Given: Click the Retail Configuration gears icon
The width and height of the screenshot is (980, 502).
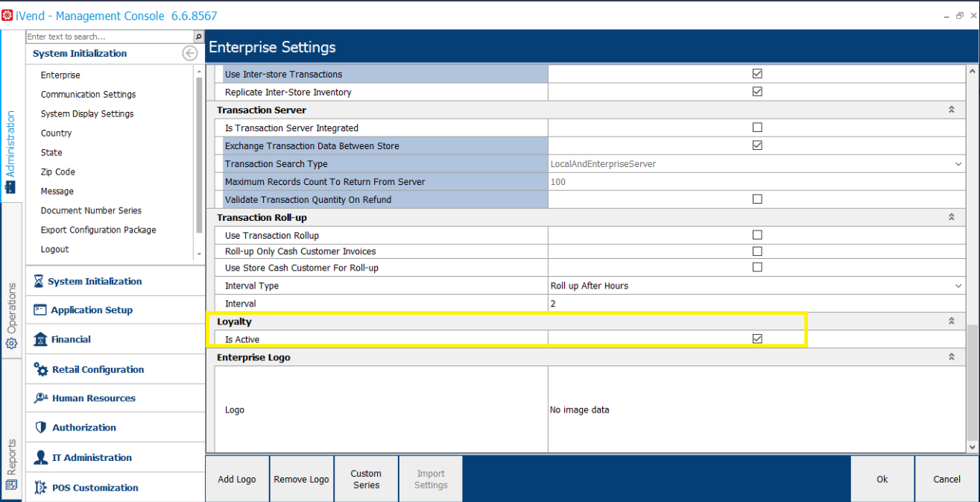Looking at the screenshot, I should pyautogui.click(x=41, y=369).
